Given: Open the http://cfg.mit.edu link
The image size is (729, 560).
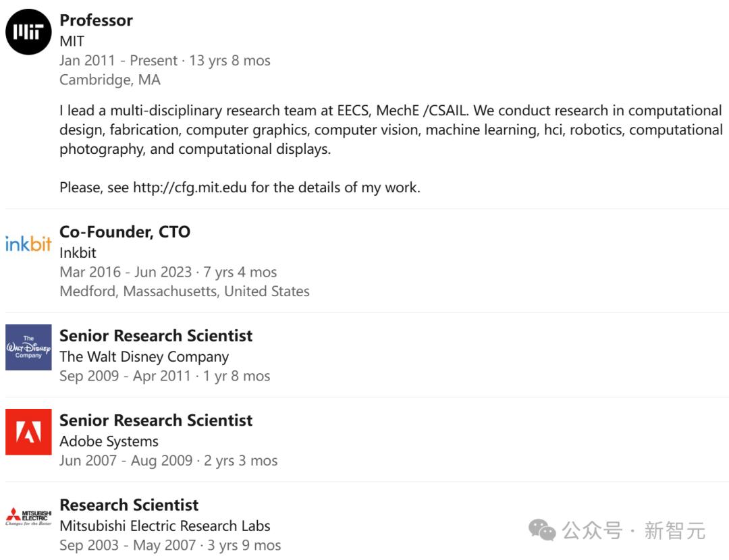Looking at the screenshot, I should point(190,188).
